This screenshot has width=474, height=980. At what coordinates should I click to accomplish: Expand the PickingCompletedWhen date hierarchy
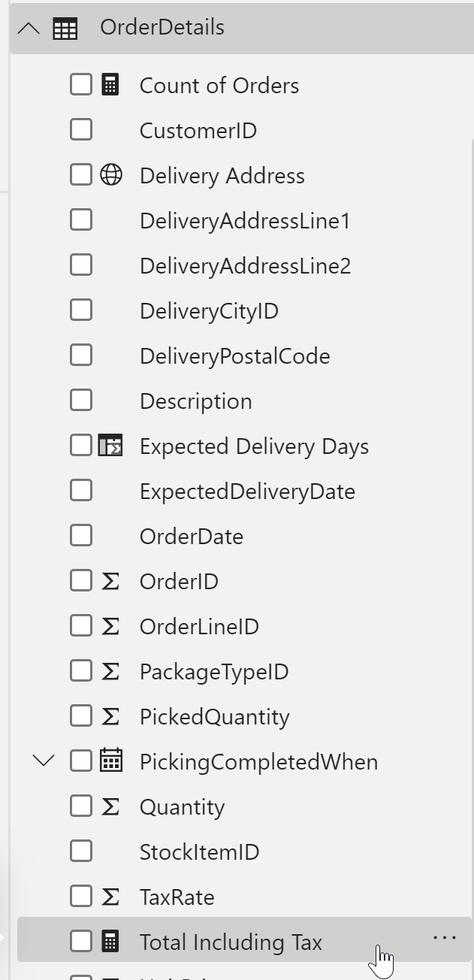click(x=44, y=761)
